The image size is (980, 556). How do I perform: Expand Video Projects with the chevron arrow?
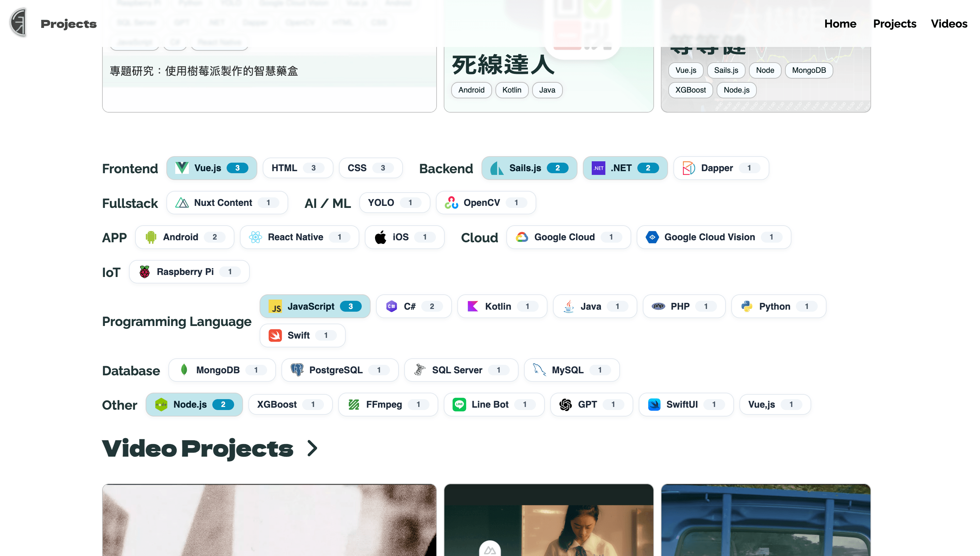click(312, 448)
